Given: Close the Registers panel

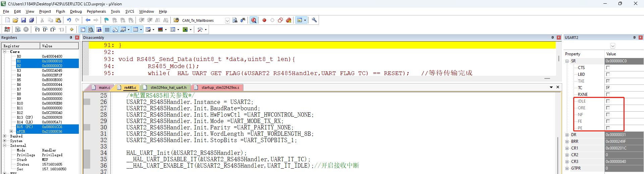Looking at the screenshot, I should click(77, 38).
